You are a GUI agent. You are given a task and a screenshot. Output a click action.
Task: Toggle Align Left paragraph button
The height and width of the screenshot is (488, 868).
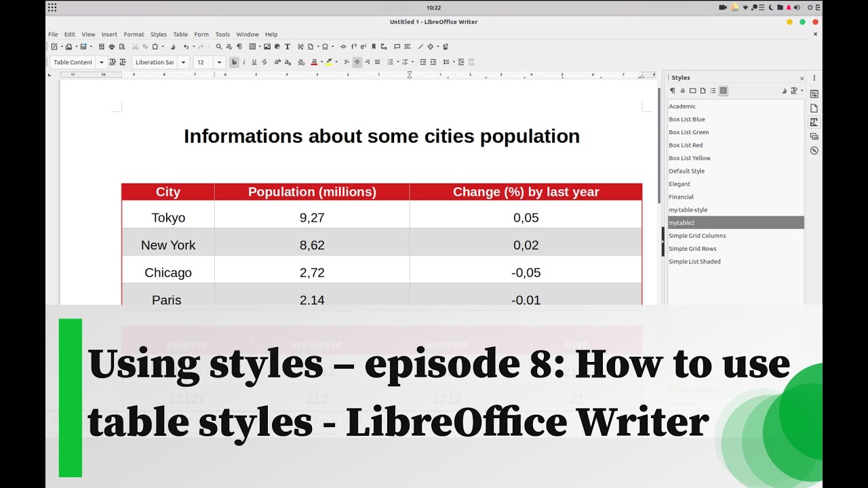tap(347, 62)
